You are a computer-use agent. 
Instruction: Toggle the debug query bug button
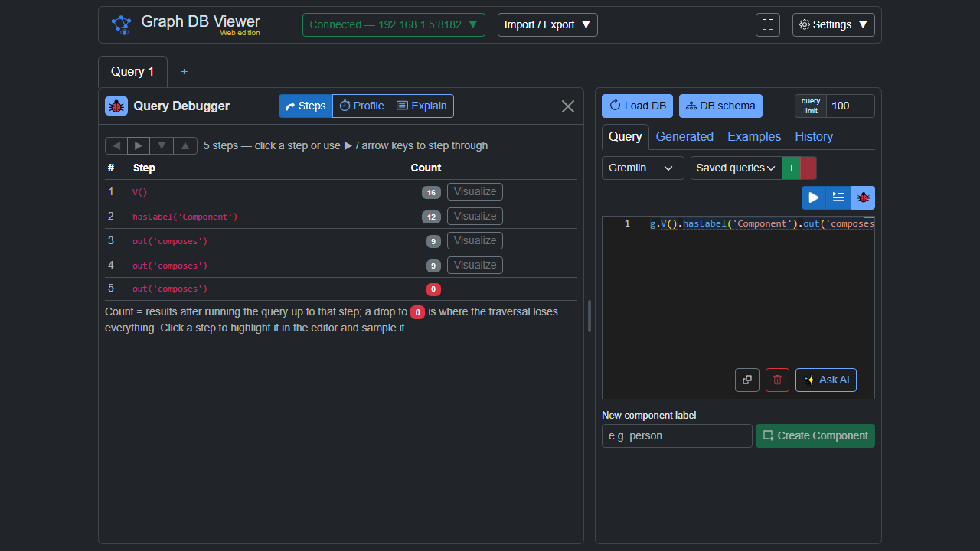863,197
